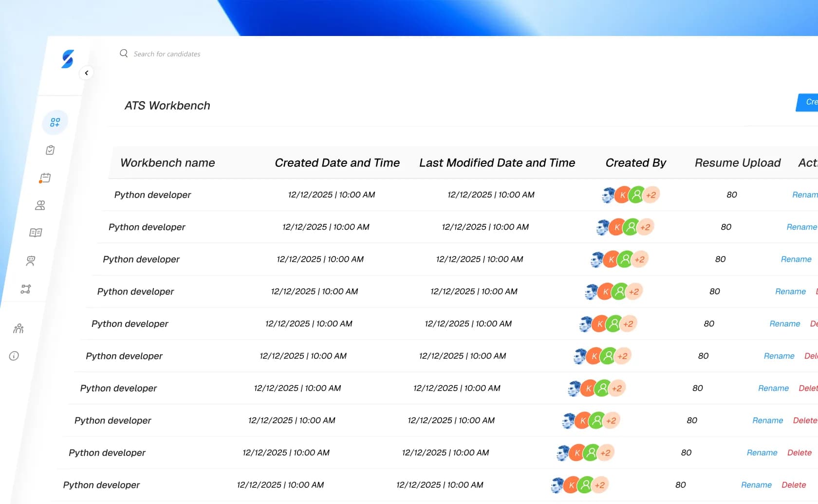Open the workflow nodes sidebar icon

[26, 289]
